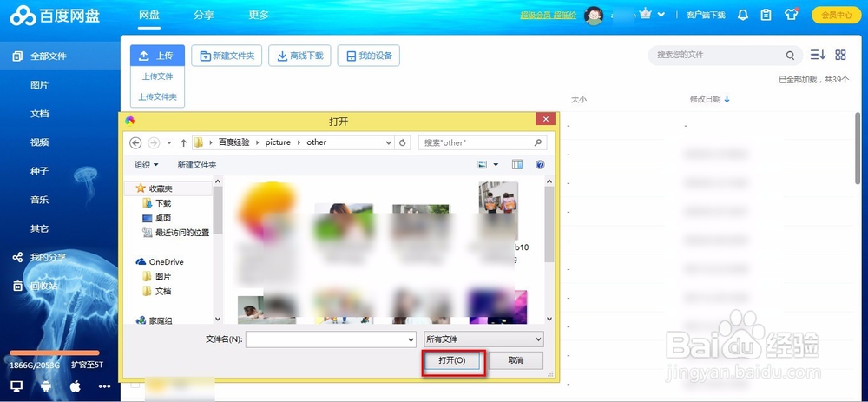Image resolution: width=868 pixels, height=402 pixels.
Task: Open the clipboard task list icon
Action: click(766, 15)
